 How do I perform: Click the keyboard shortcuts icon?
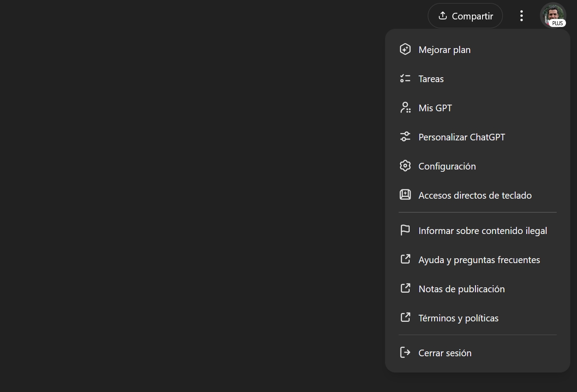pos(405,194)
